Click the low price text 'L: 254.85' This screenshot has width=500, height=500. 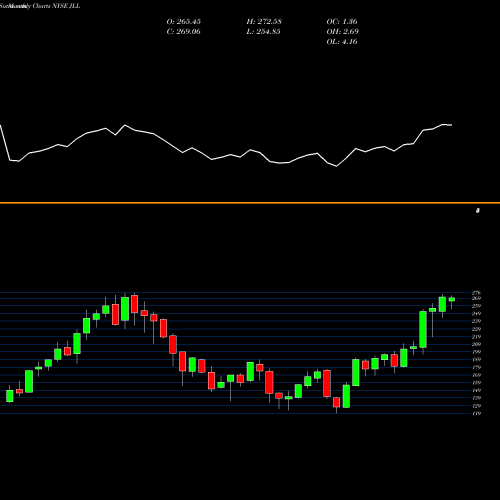[263, 32]
